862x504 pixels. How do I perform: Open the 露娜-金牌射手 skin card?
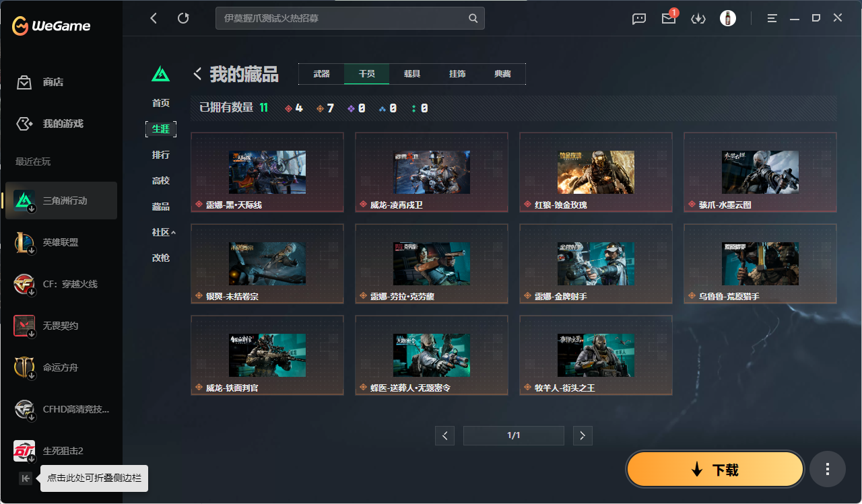click(596, 264)
